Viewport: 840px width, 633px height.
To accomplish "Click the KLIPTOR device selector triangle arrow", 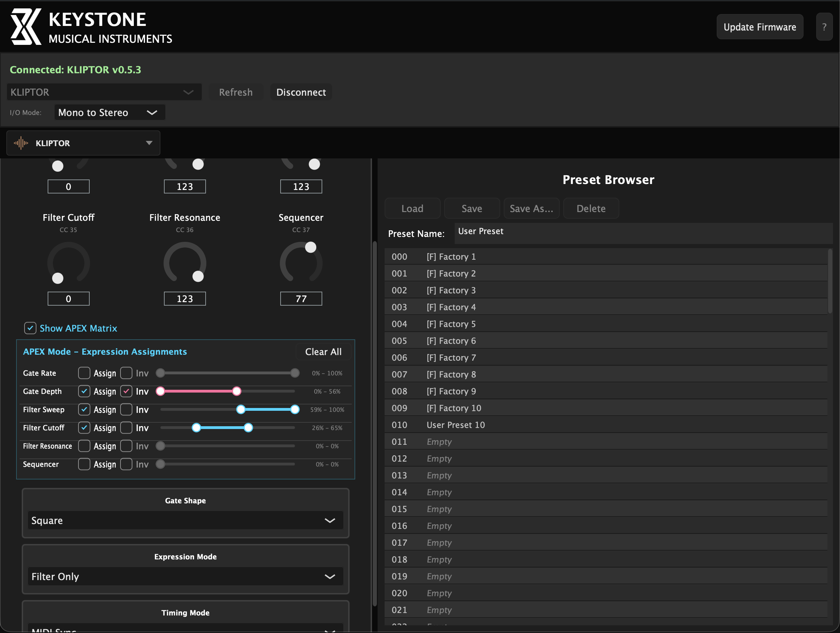I will pos(149,143).
